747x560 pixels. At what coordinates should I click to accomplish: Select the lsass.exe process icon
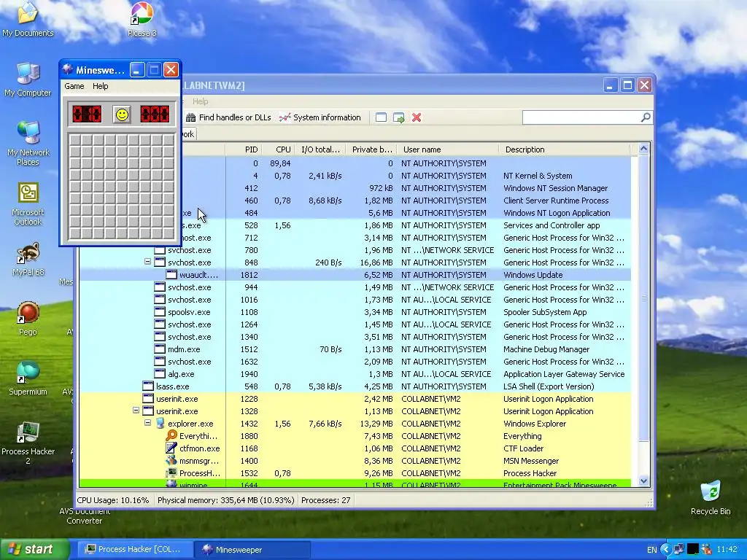(148, 386)
